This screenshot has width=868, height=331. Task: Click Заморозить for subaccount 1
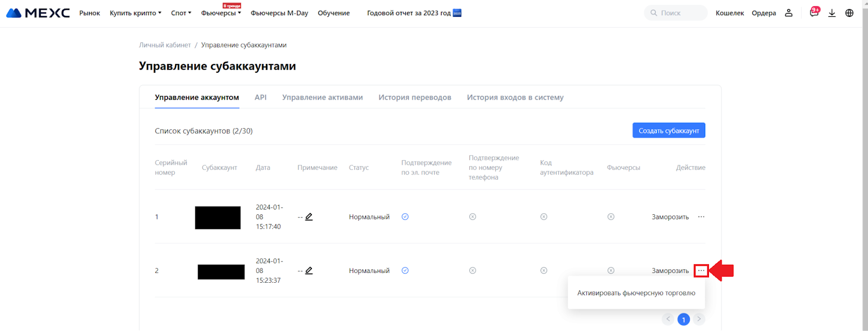[x=670, y=217]
